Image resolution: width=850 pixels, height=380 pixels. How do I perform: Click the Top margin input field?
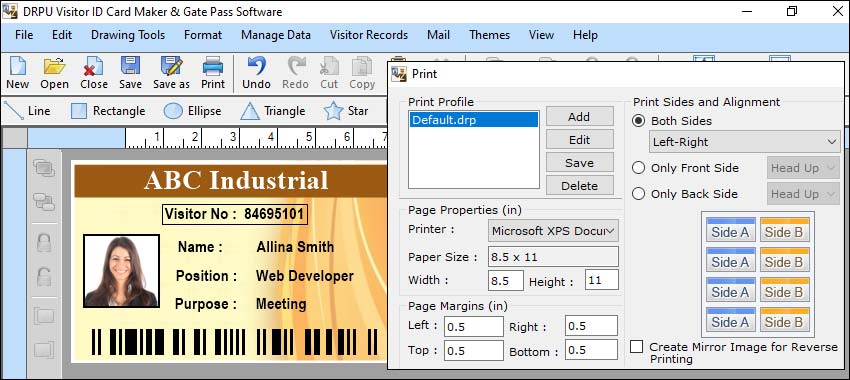click(474, 350)
